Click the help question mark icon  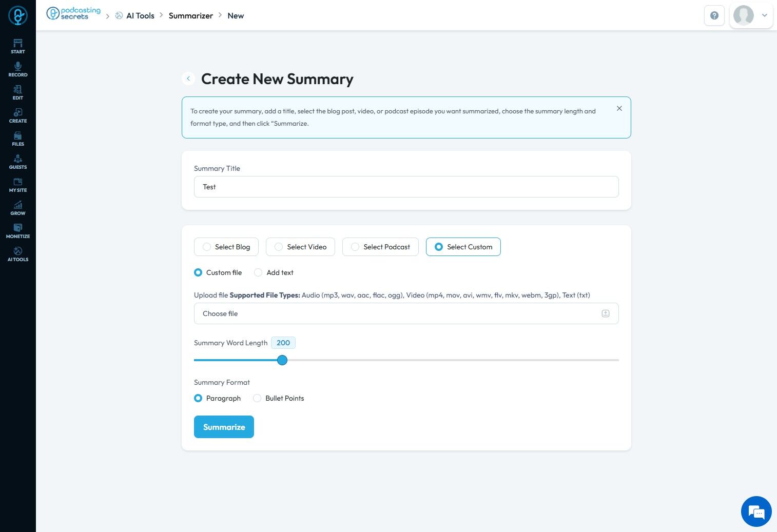714,15
